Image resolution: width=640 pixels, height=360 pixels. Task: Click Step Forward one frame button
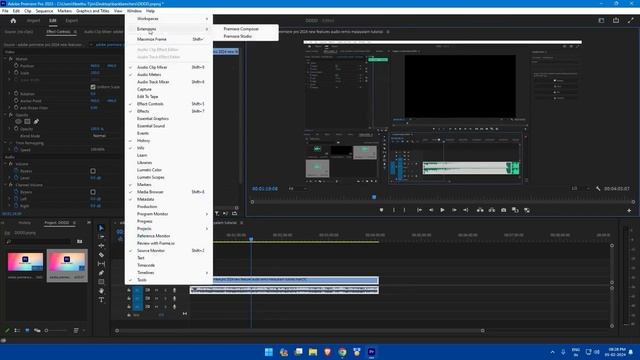click(454, 210)
